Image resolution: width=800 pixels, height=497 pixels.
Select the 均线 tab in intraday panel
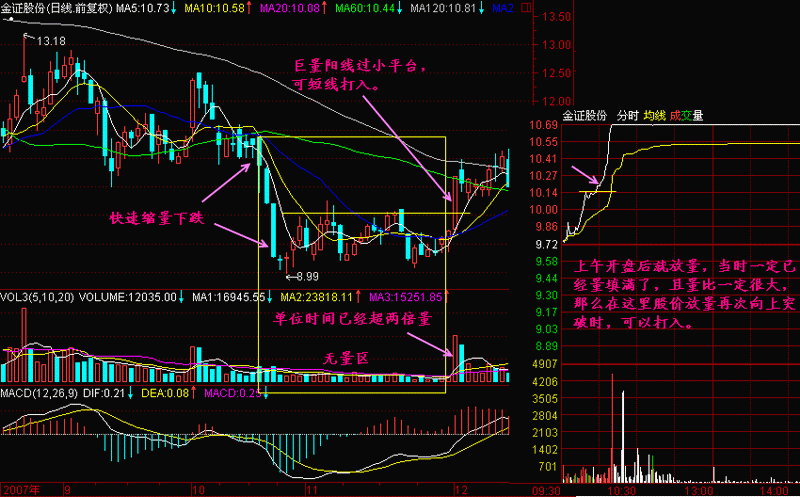[654, 115]
